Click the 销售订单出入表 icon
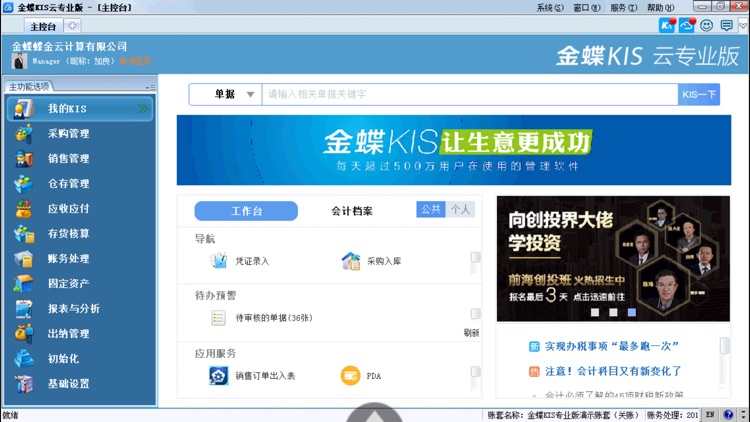The height and width of the screenshot is (422, 750). point(219,376)
